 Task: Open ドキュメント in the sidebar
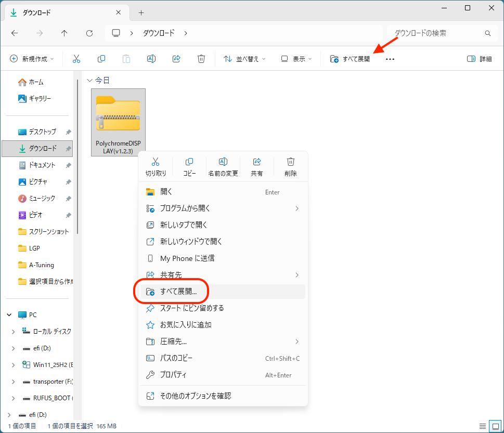[x=41, y=165]
